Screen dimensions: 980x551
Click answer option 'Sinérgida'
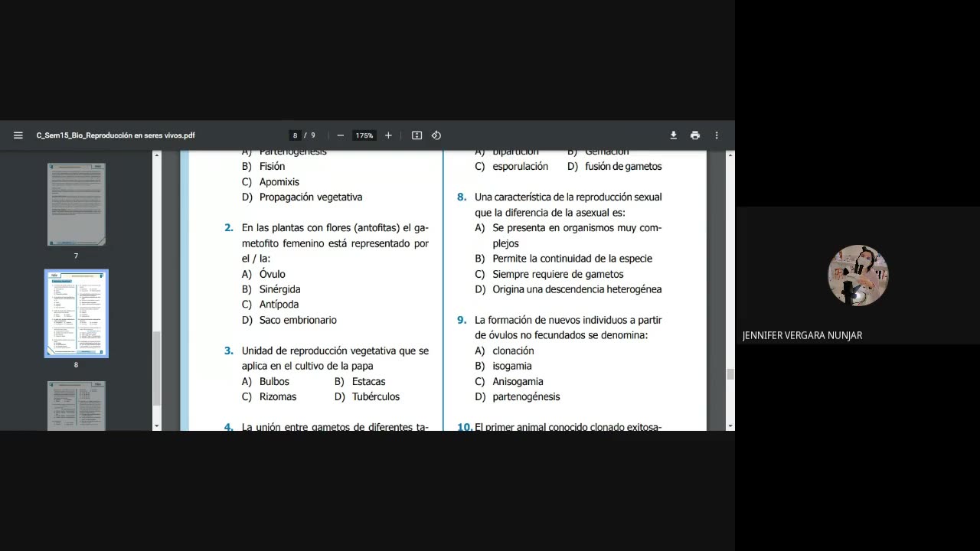[279, 289]
